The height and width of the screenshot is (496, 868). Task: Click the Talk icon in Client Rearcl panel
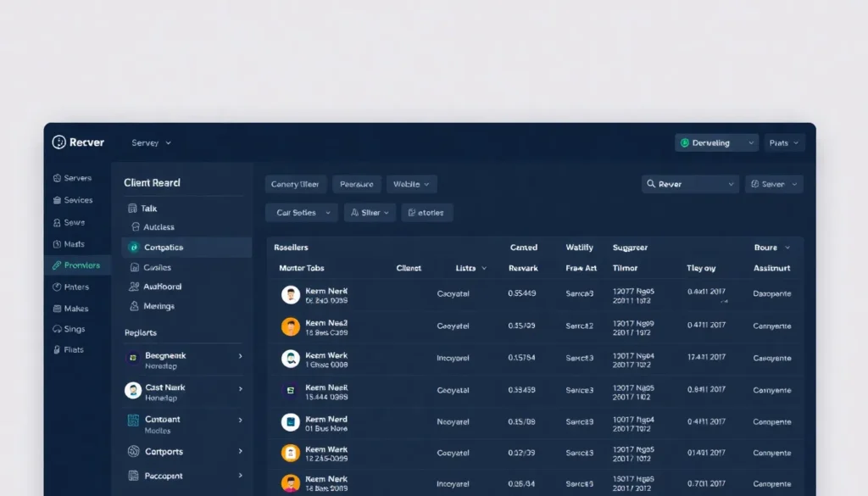(x=132, y=209)
